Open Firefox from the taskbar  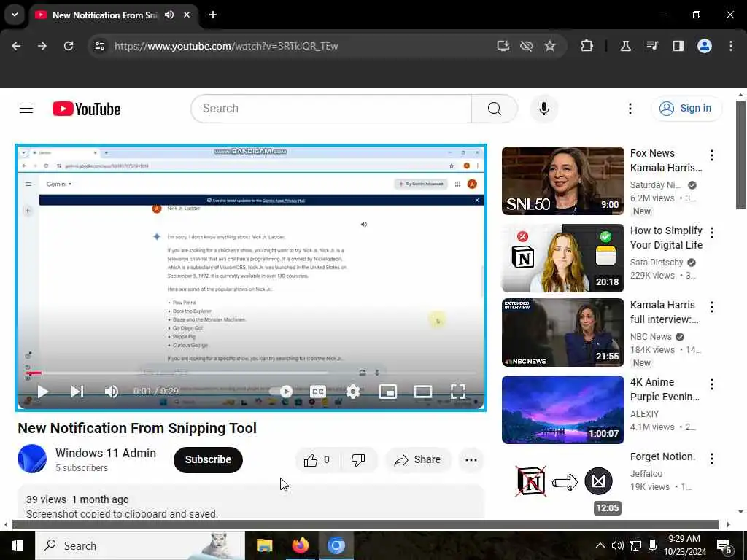[x=300, y=545]
